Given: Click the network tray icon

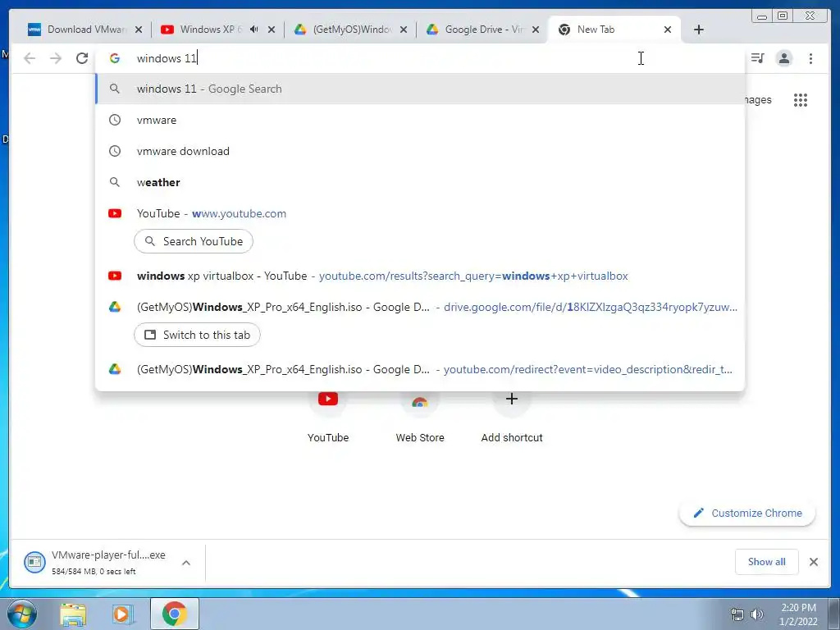Looking at the screenshot, I should coord(737,614).
